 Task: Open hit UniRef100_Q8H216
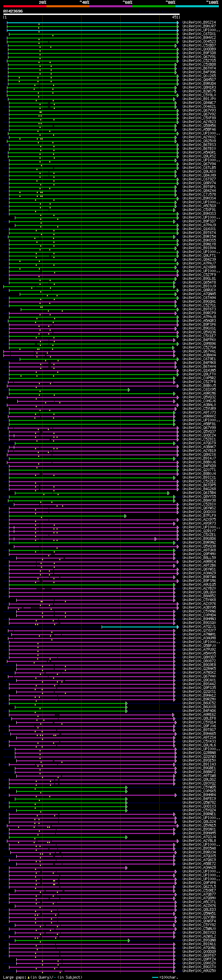click(x=199, y=455)
